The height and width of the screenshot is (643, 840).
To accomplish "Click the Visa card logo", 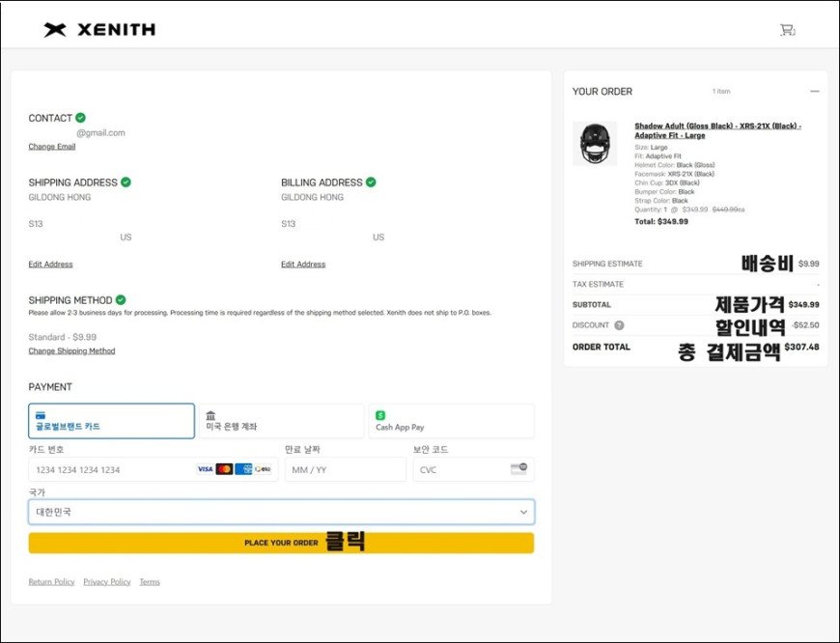I will (x=205, y=469).
